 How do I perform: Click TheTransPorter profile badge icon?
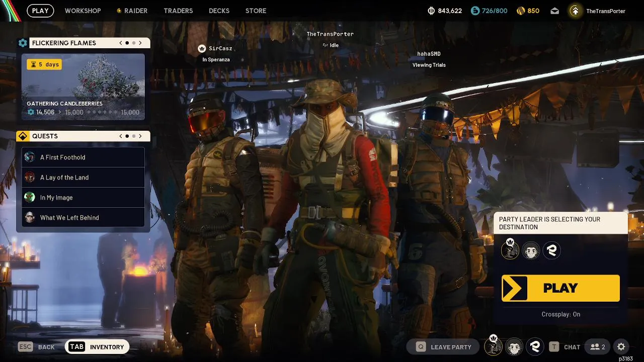[x=575, y=11]
